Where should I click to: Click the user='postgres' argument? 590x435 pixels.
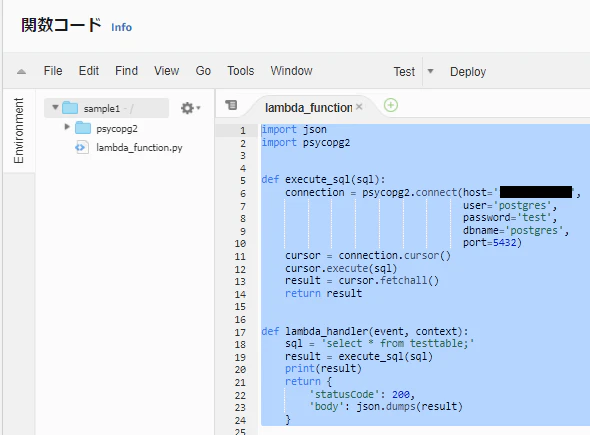click(509, 205)
